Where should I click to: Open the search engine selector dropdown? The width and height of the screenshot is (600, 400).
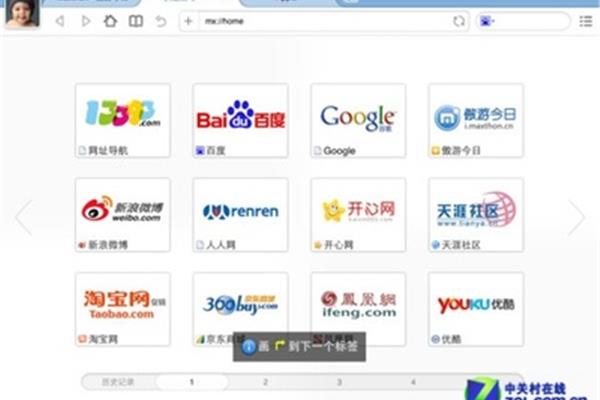(x=487, y=21)
